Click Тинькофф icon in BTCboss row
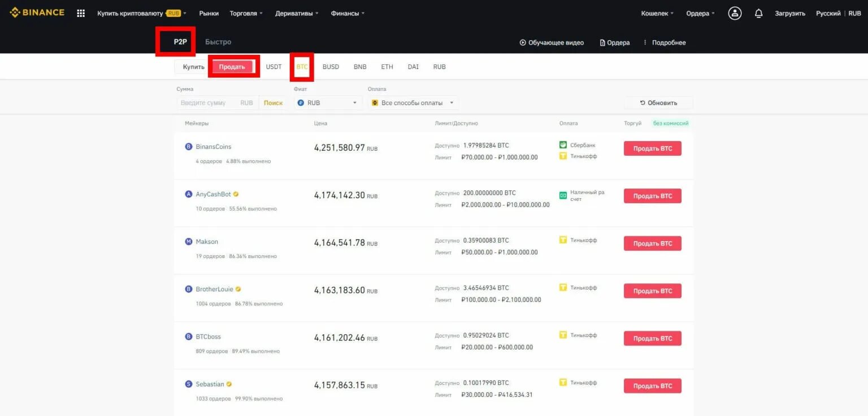The height and width of the screenshot is (416, 868). pos(563,335)
